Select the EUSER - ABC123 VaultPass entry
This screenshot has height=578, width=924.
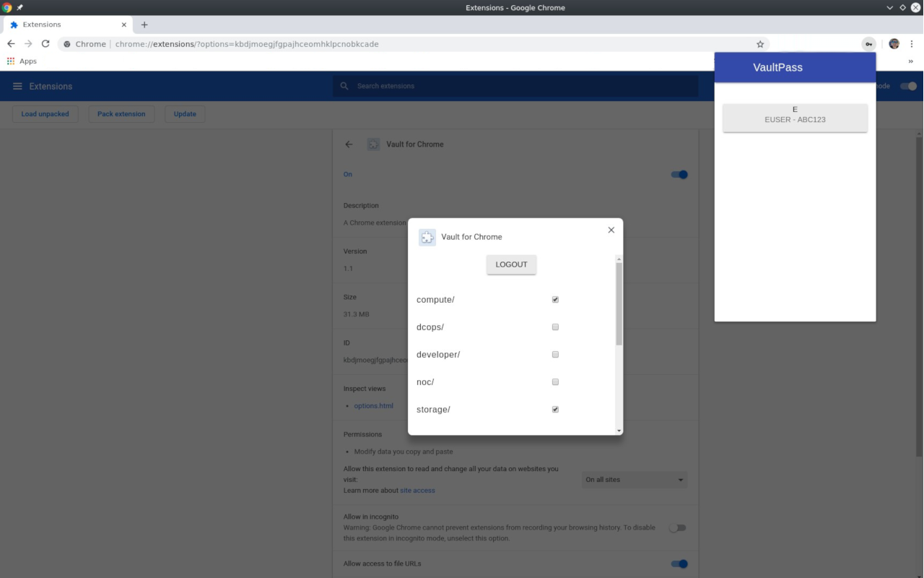795,118
